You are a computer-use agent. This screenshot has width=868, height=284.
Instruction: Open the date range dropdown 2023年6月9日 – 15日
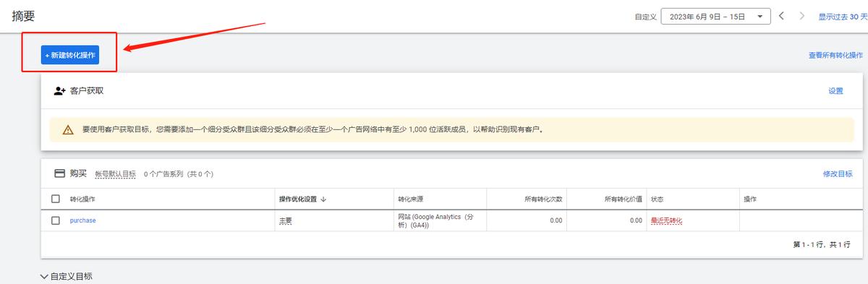(716, 16)
